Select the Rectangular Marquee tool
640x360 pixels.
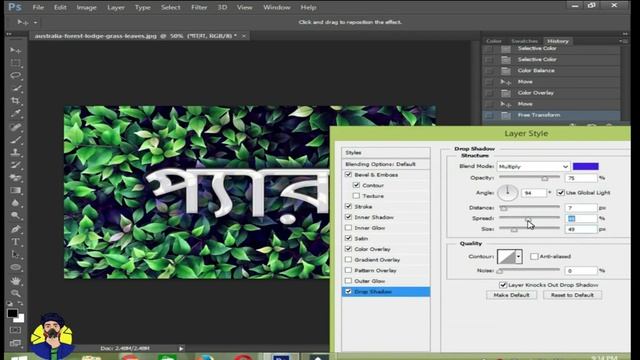point(16,63)
